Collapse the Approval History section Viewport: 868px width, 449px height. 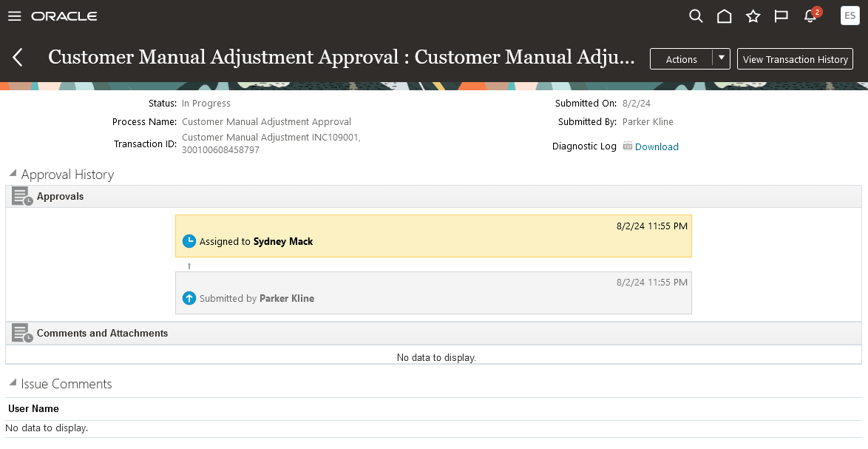[x=13, y=173]
